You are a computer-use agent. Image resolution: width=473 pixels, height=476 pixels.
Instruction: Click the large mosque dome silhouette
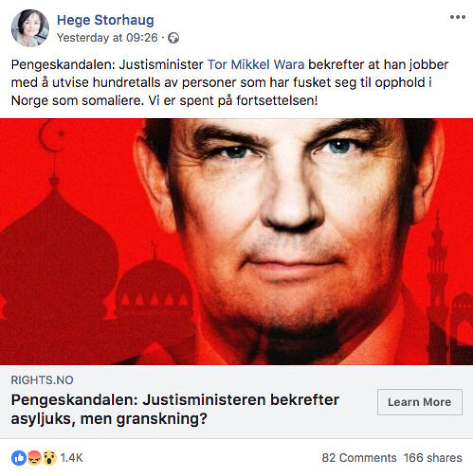(x=54, y=246)
